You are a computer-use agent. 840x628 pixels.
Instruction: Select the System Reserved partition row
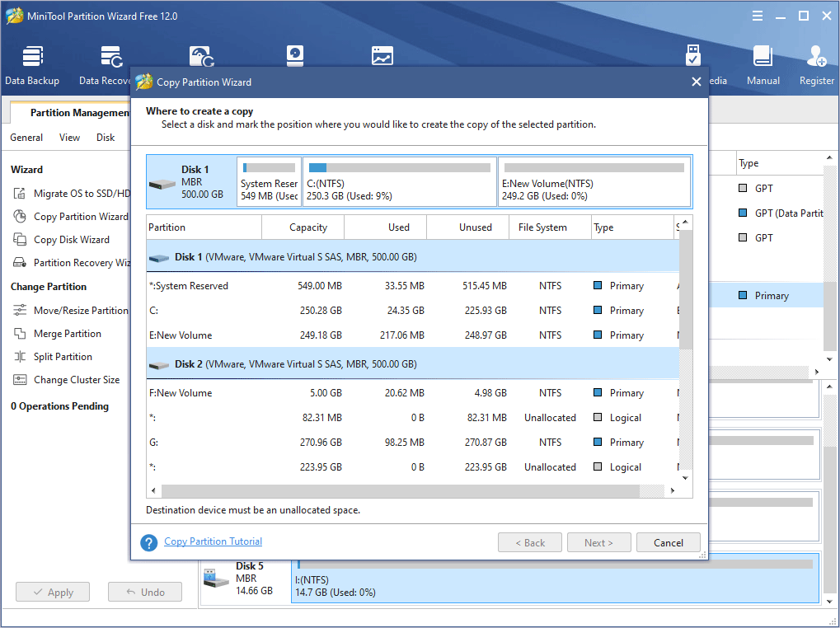click(413, 286)
